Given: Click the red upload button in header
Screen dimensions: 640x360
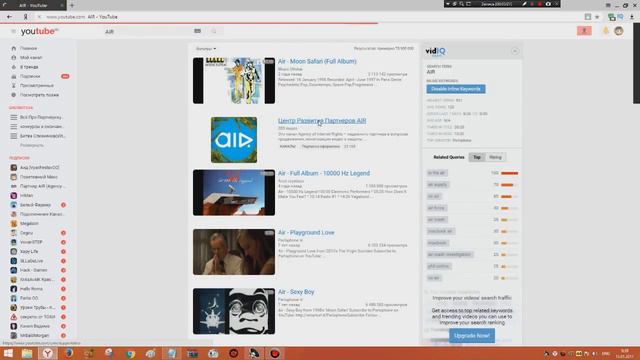Looking at the screenshot, I should (584, 31).
